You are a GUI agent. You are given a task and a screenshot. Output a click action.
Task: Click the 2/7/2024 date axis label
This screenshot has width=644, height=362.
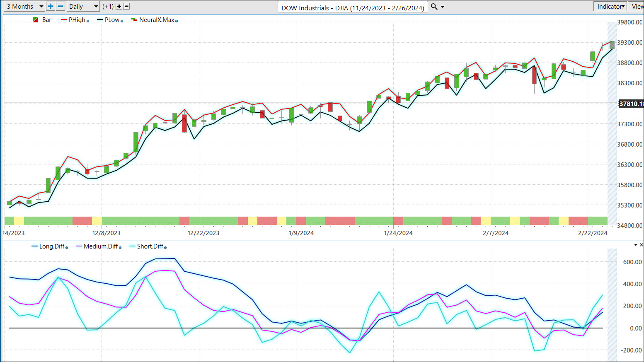(496, 233)
